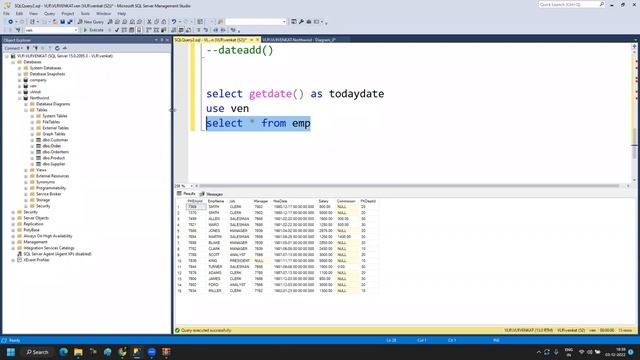The width and height of the screenshot is (640, 360).
Task: Open the File menu
Action: pyautogui.click(x=7, y=13)
